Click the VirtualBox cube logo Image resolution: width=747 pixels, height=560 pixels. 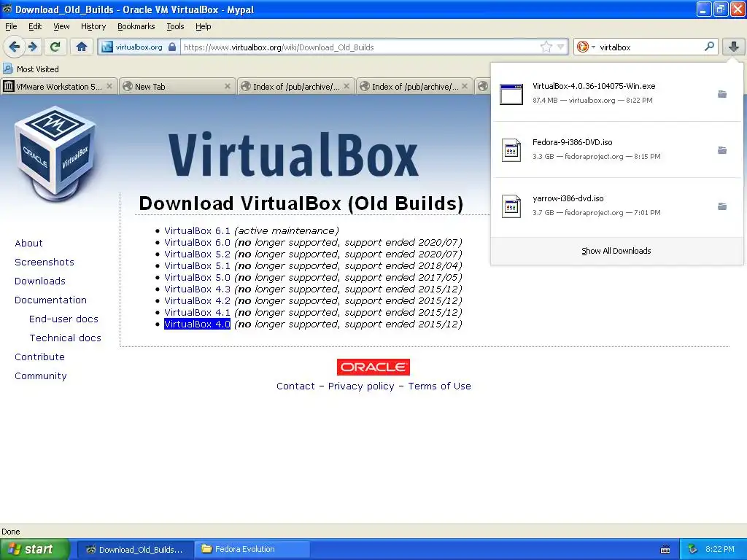pos(55,153)
